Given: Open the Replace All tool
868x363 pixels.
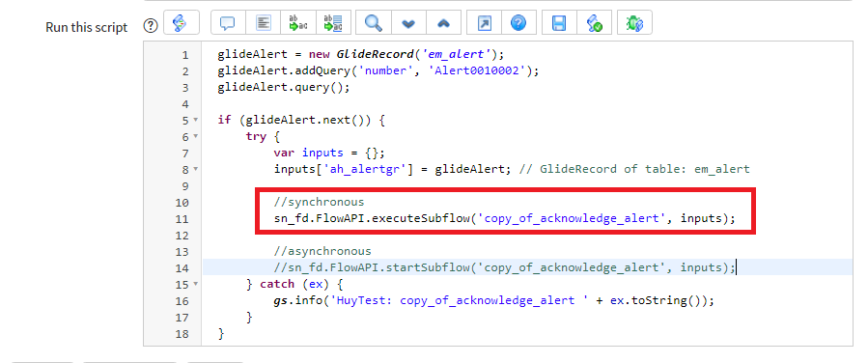Looking at the screenshot, I should point(333,23).
